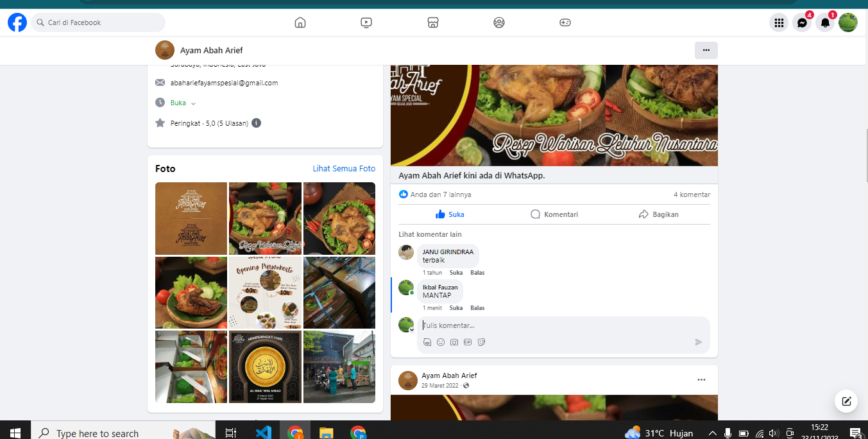Open the Messenger chats icon
The width and height of the screenshot is (868, 439).
tap(802, 22)
